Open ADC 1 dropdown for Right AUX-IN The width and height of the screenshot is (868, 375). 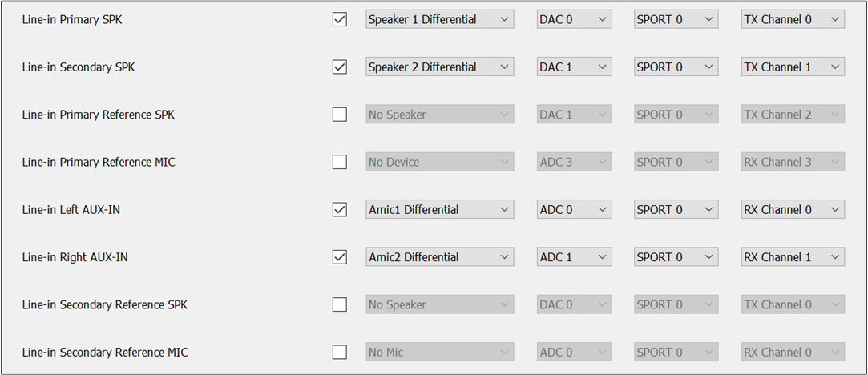pos(574,257)
